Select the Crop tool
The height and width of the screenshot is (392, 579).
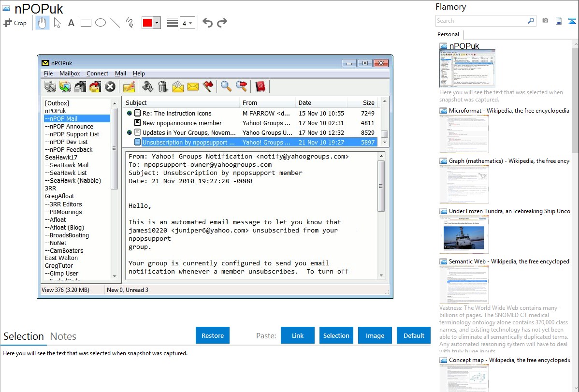coord(15,23)
